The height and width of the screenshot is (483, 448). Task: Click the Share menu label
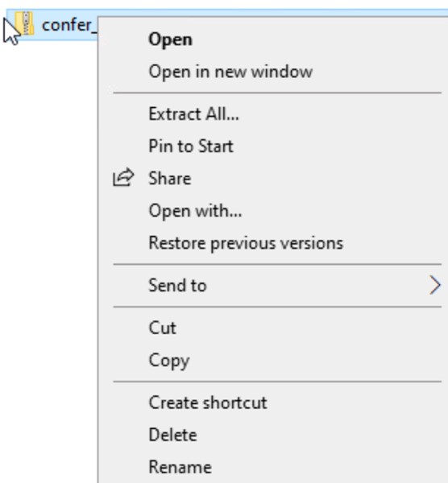(x=170, y=179)
